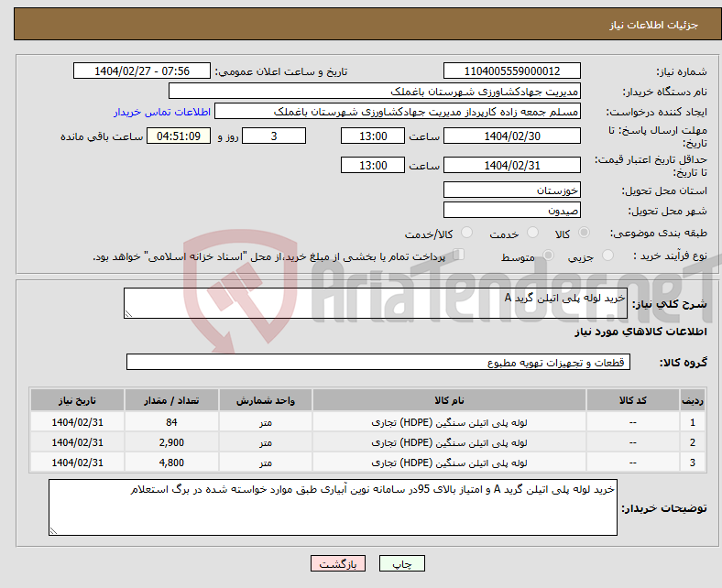722x588 pixels.
Task: Click the توضیحات خریدار text area
Action: pyautogui.click(x=333, y=507)
